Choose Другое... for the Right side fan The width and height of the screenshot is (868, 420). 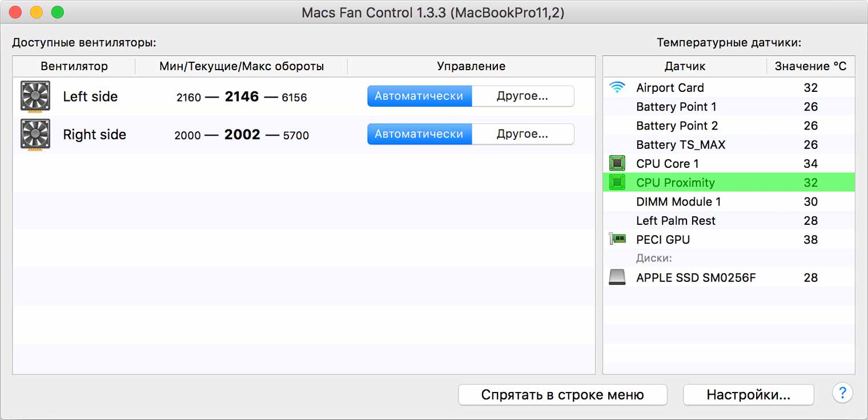523,134
